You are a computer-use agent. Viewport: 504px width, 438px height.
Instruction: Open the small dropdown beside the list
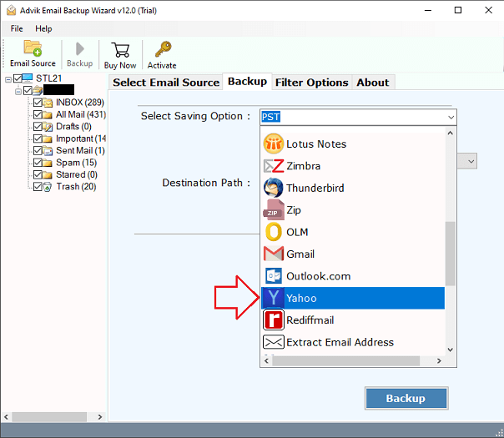pyautogui.click(x=471, y=161)
